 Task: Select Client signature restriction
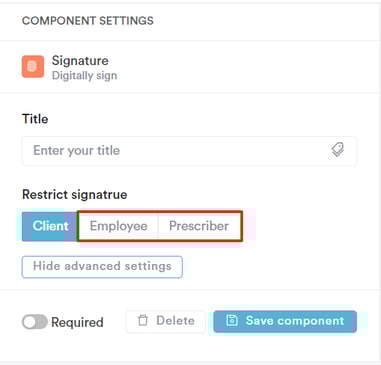pos(50,226)
